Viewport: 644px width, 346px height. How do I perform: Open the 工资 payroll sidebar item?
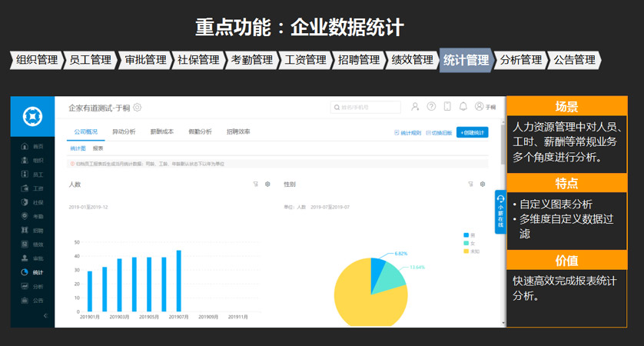coord(32,188)
